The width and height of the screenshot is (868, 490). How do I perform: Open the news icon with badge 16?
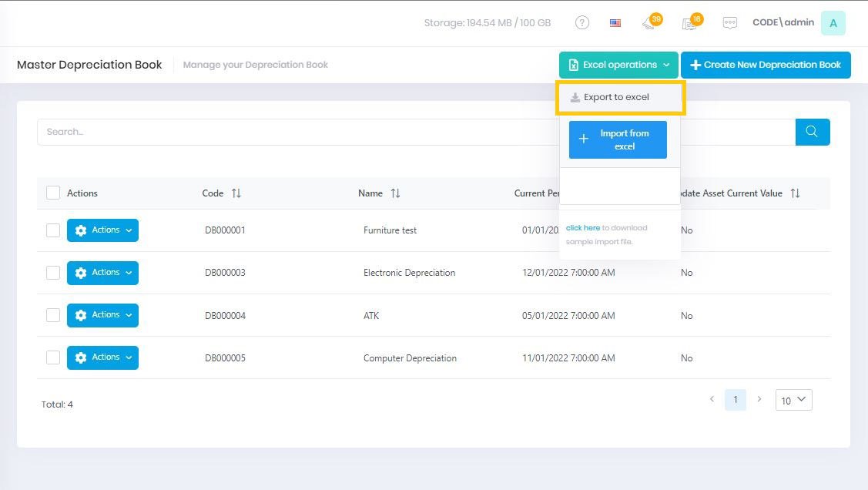click(x=689, y=23)
